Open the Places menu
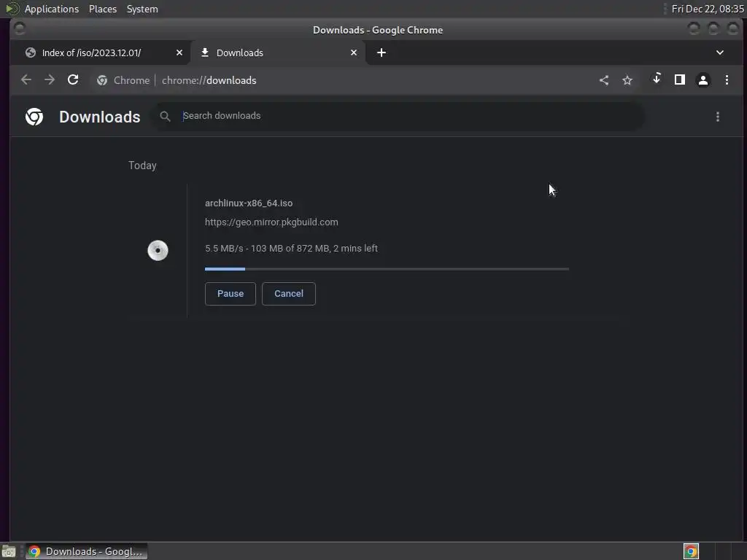Screen dimensions: 747x560 [103, 9]
